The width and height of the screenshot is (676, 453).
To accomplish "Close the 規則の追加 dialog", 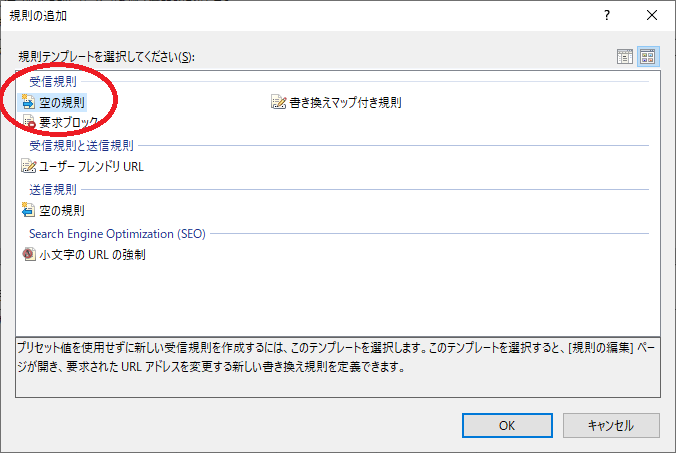I will tap(652, 15).
